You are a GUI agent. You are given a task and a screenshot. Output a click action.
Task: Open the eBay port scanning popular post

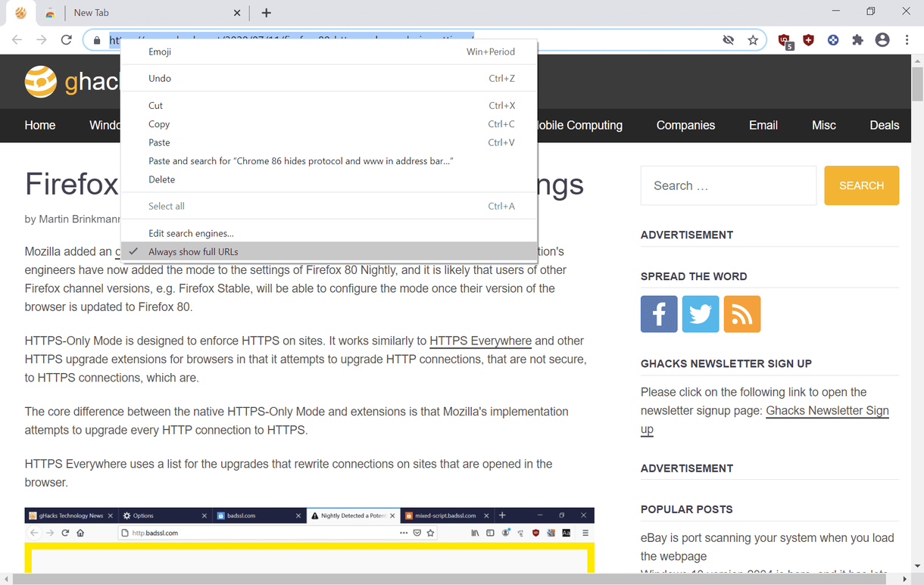click(x=767, y=547)
